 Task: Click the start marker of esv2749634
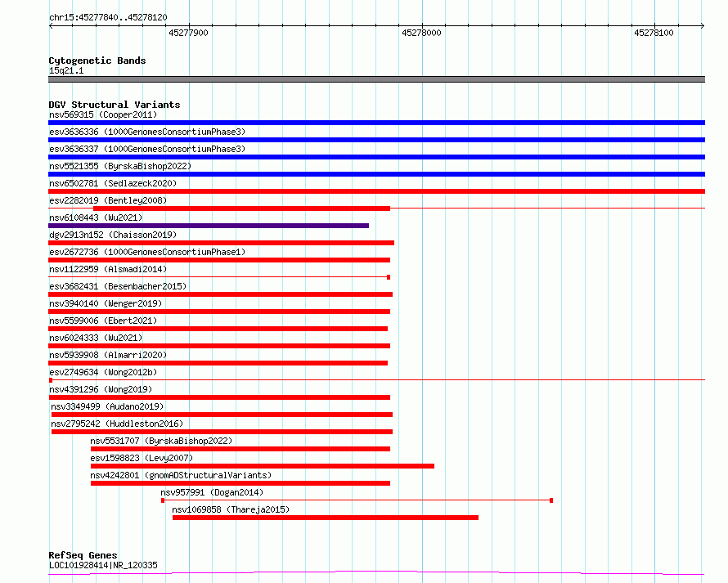point(51,380)
